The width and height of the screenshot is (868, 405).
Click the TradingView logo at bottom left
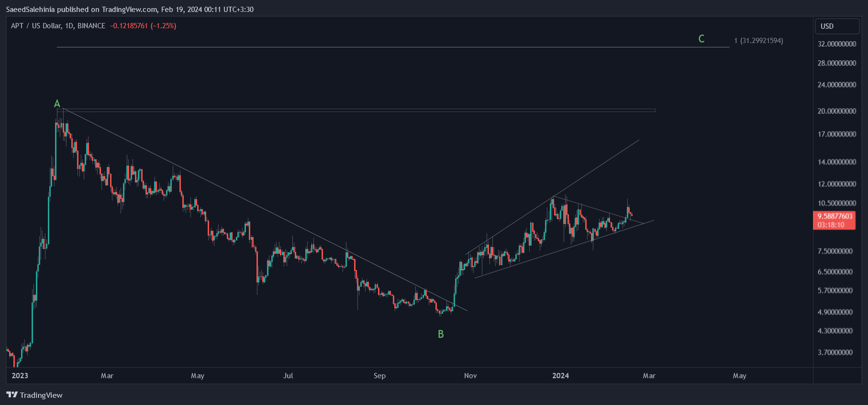click(34, 395)
